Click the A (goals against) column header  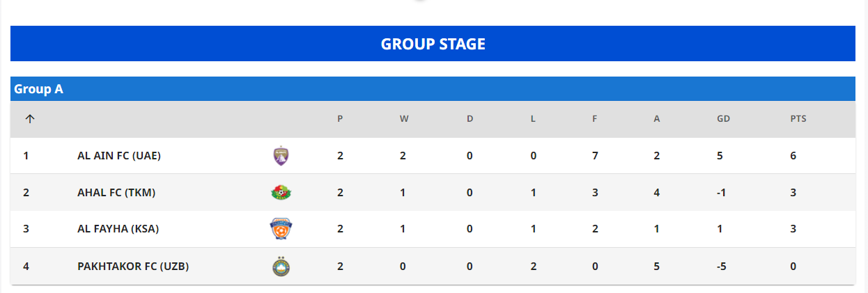pos(657,119)
